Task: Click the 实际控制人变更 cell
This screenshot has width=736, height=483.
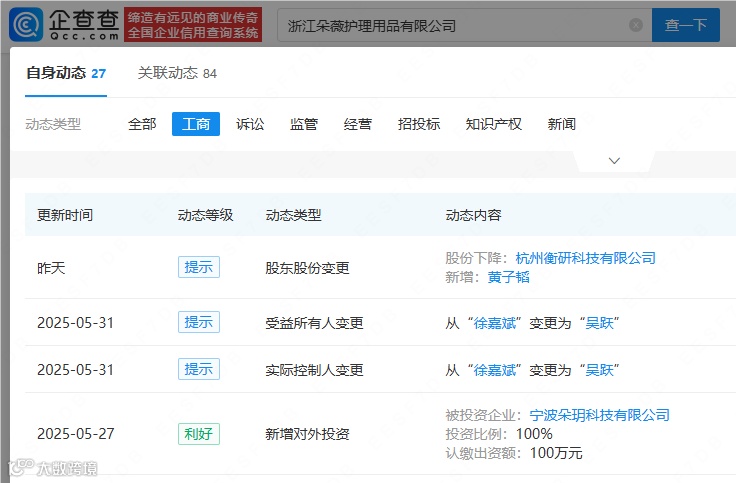Action: tap(314, 370)
